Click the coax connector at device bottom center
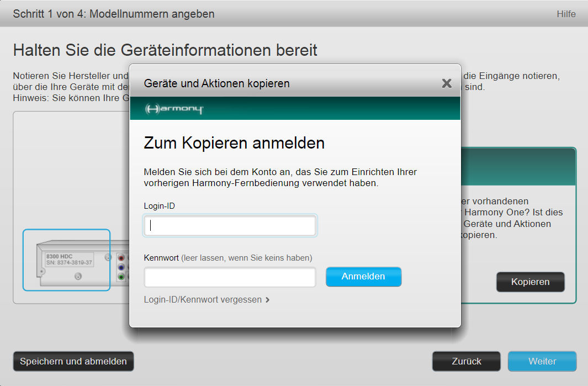This screenshot has width=588, height=386. pyautogui.click(x=78, y=277)
